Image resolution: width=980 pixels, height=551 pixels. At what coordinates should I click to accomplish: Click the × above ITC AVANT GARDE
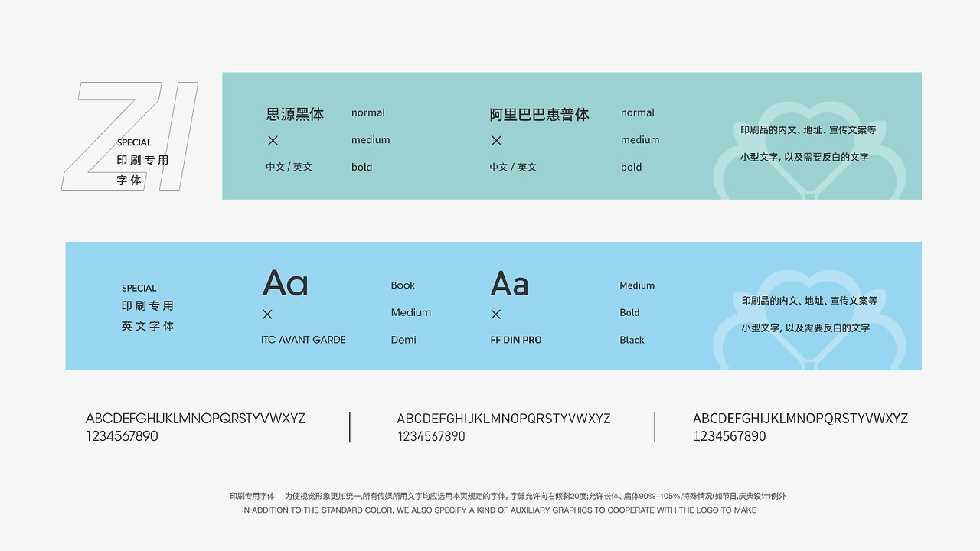pos(267,314)
